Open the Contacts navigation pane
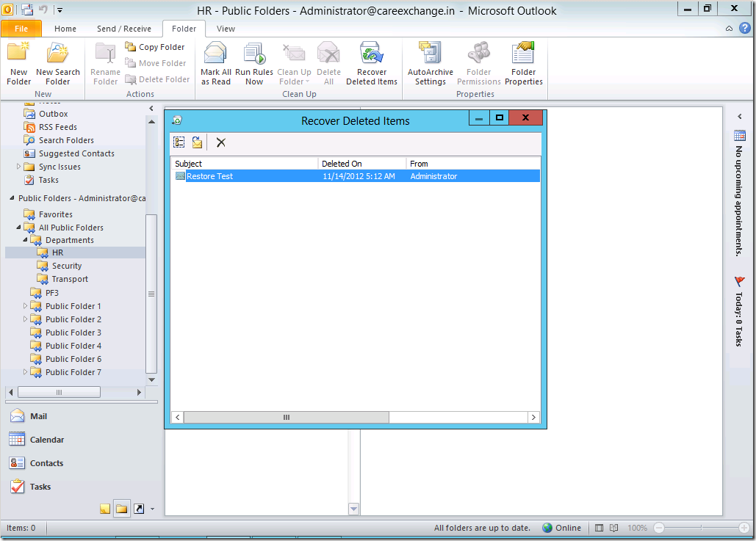 click(x=82, y=463)
